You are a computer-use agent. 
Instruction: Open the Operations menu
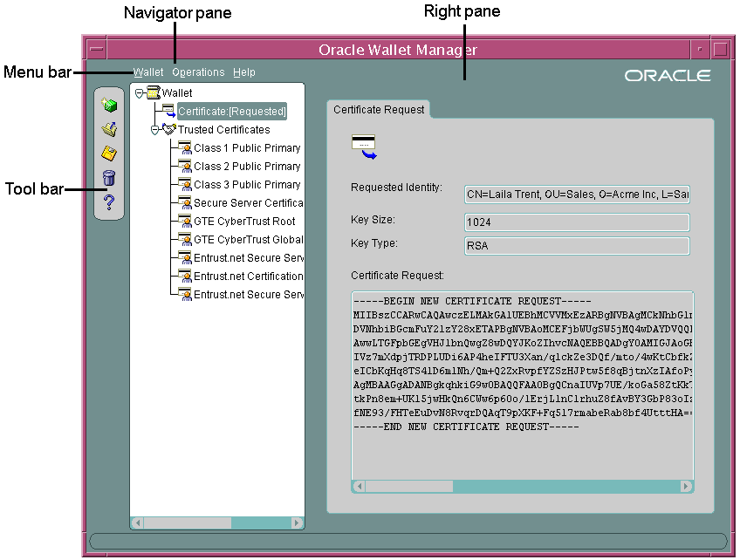click(x=198, y=72)
